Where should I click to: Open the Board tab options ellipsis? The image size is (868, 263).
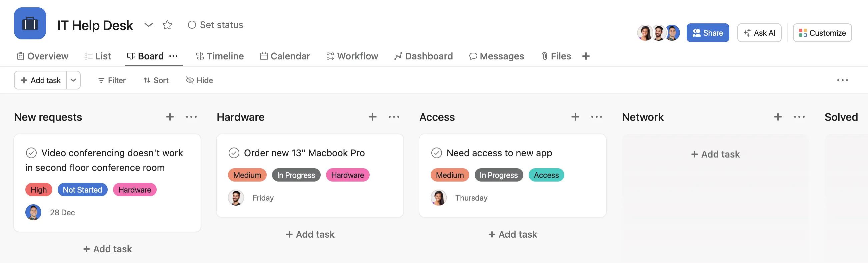coord(173,56)
